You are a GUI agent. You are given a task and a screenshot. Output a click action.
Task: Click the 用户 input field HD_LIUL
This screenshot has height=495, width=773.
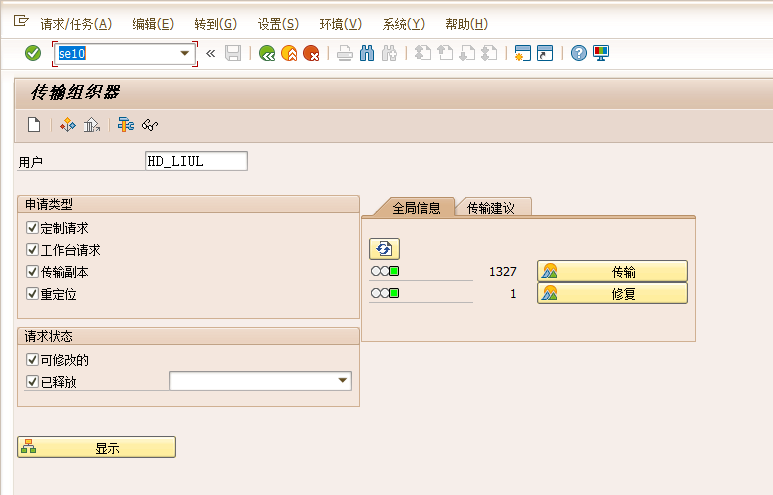click(x=196, y=161)
